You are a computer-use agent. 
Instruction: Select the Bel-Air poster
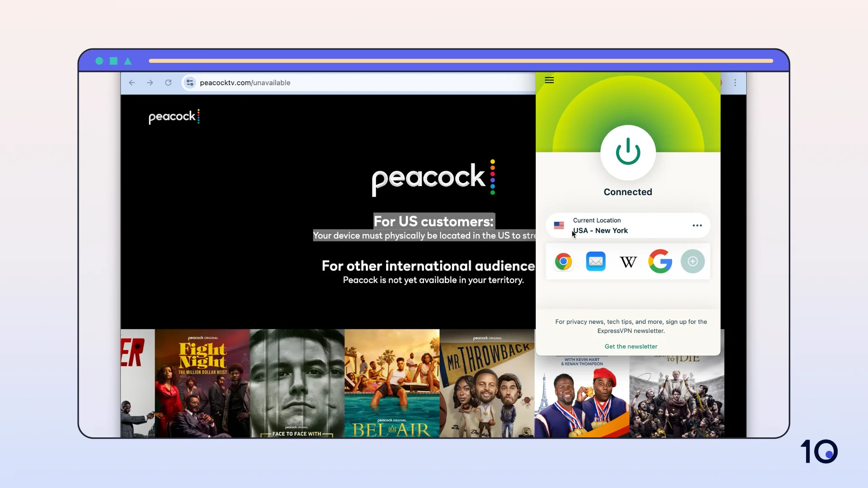click(x=392, y=383)
